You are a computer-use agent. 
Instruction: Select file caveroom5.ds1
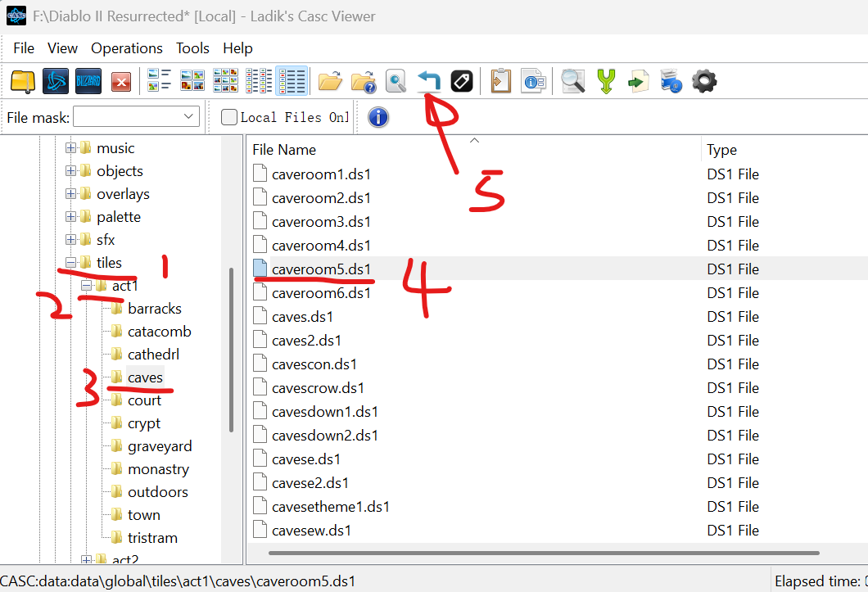pos(321,269)
